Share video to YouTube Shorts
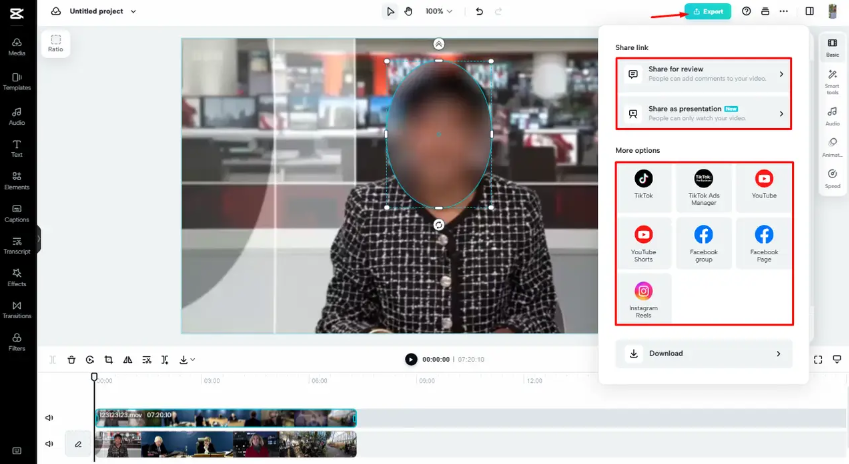The width and height of the screenshot is (849, 464). point(643,244)
